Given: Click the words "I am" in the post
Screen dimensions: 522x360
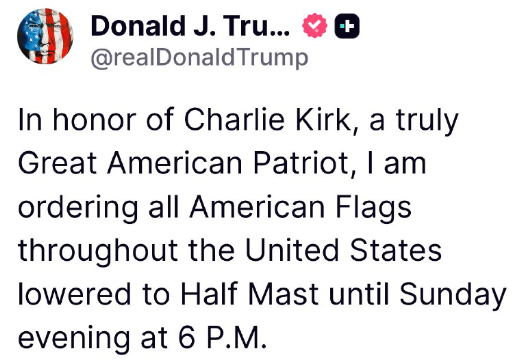Looking at the screenshot, I should click(396, 163).
